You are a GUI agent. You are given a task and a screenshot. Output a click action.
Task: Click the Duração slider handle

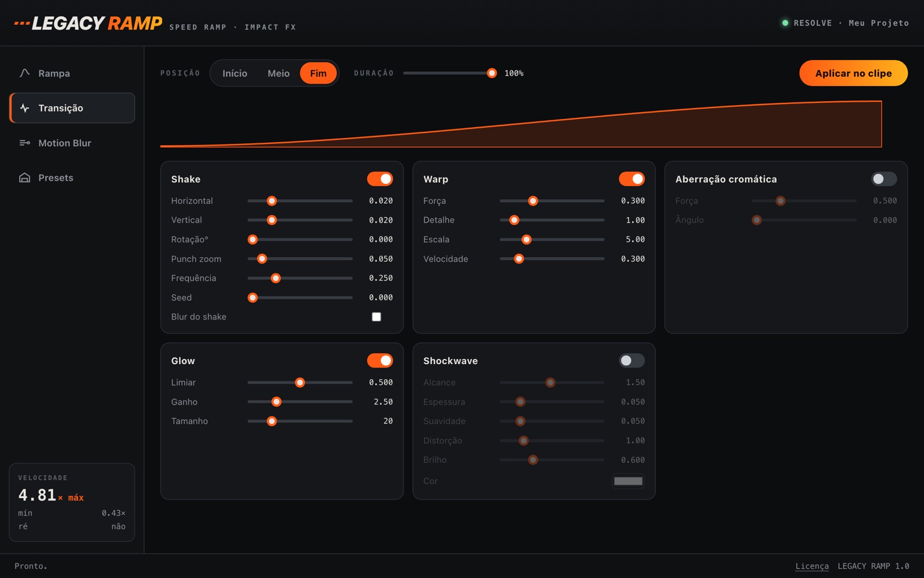click(x=491, y=73)
